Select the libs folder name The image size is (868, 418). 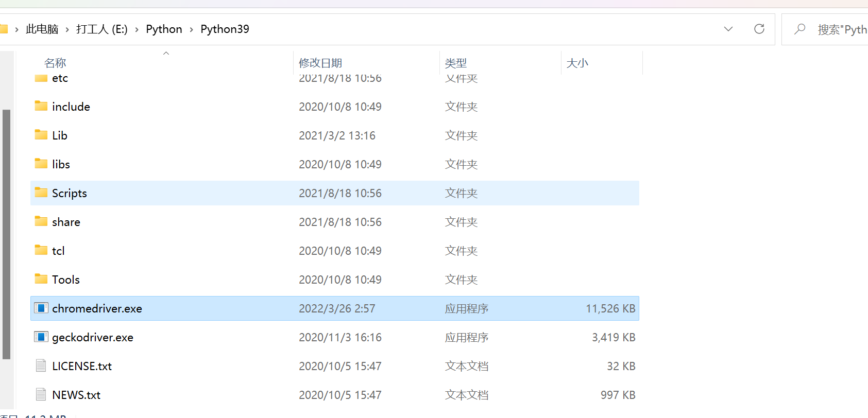pyautogui.click(x=61, y=164)
